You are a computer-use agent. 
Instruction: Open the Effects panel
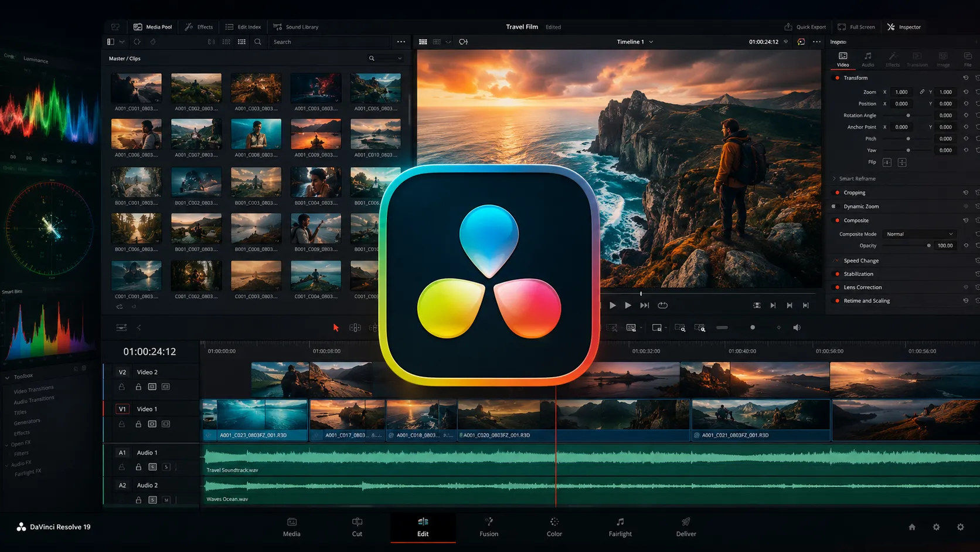[199, 27]
